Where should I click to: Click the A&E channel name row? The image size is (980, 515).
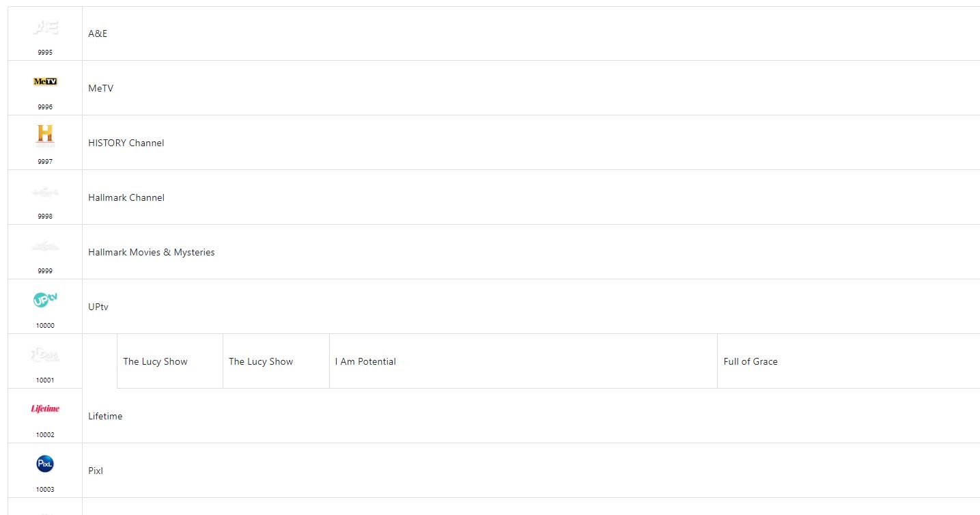(x=98, y=33)
